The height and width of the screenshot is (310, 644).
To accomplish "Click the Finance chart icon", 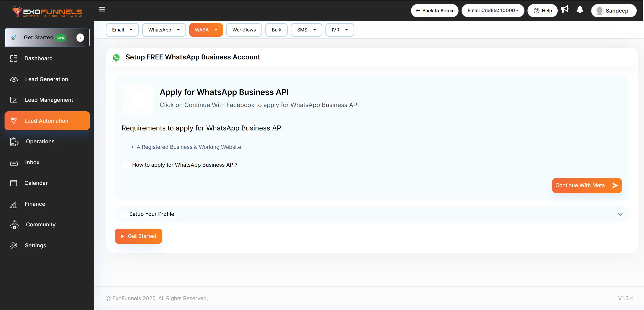I will (14, 205).
